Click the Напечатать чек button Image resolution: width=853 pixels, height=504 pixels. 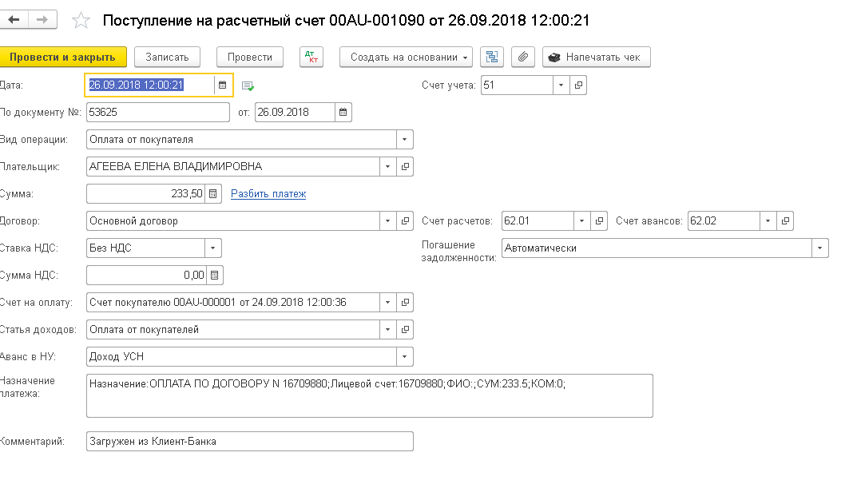click(597, 57)
